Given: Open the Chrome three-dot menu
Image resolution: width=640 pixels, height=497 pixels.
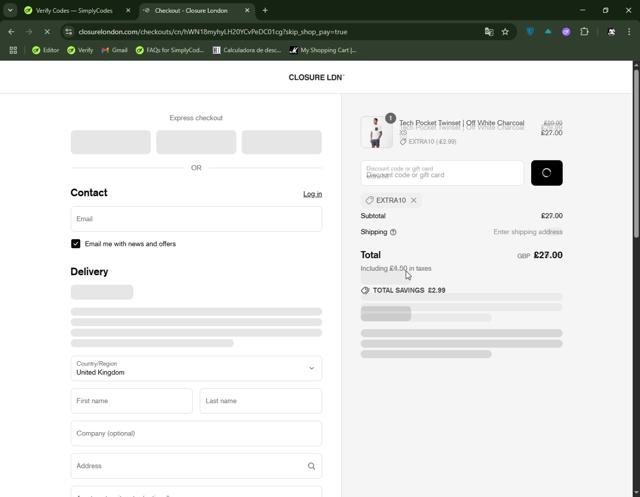Looking at the screenshot, I should tap(629, 32).
